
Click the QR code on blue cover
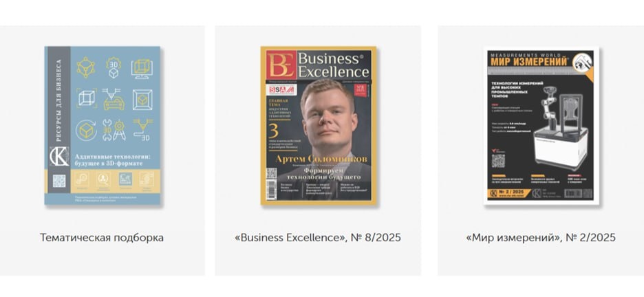[59, 181]
